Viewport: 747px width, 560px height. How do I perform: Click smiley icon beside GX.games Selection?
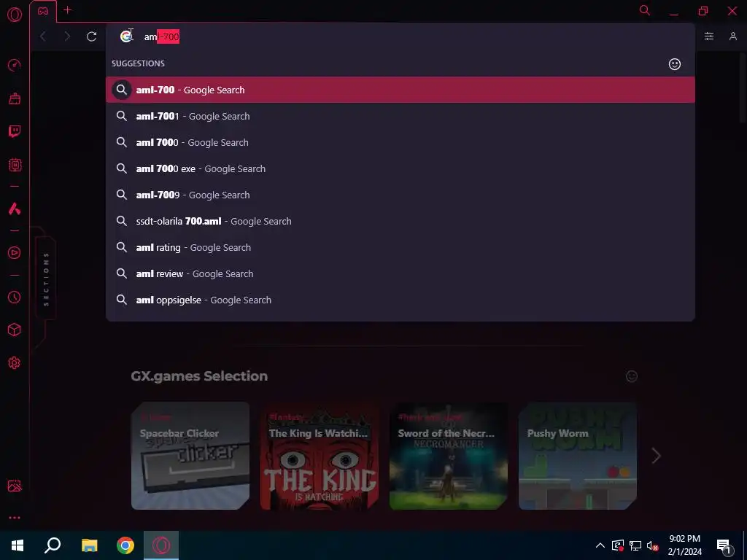click(632, 376)
